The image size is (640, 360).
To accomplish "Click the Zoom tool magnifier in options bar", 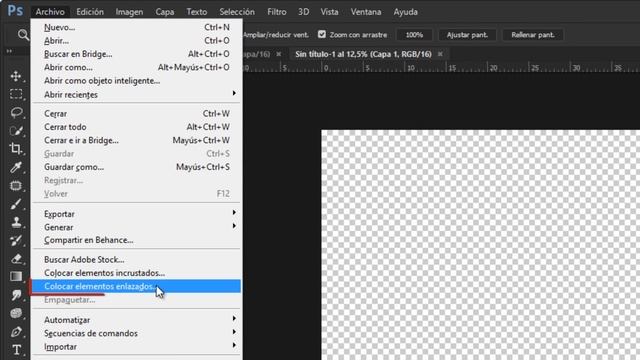I will pos(23,35).
